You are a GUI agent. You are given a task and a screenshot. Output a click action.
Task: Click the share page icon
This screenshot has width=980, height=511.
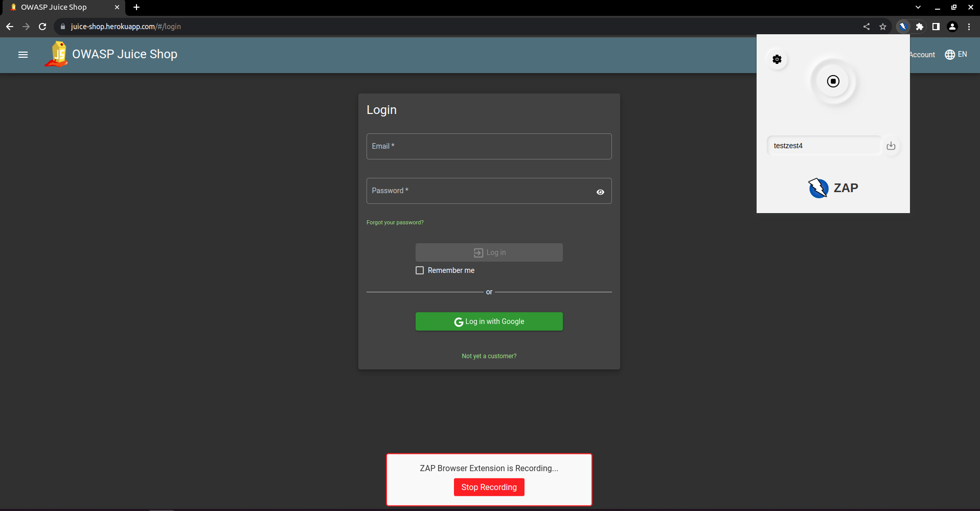coord(866,27)
